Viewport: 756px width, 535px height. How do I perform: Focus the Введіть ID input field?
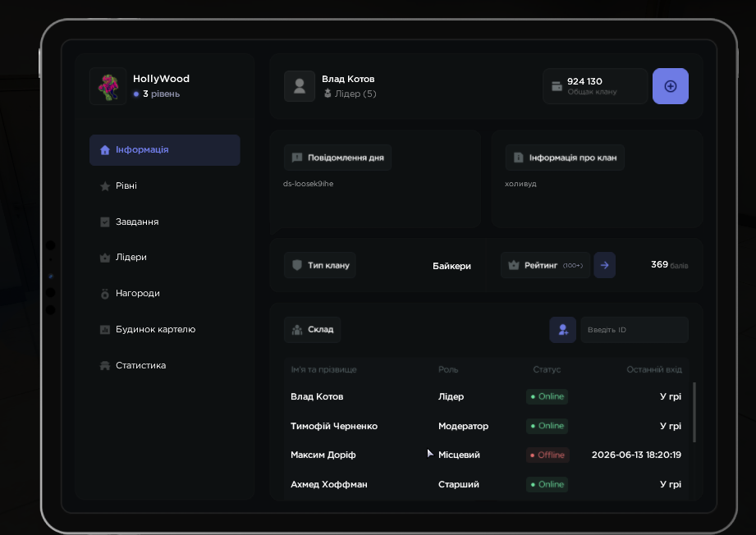click(x=635, y=330)
